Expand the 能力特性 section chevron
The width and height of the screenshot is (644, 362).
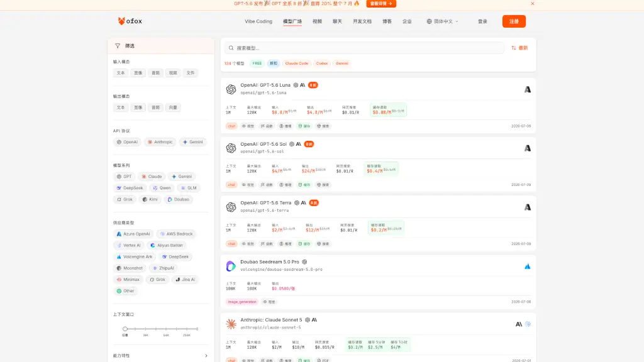pos(206,356)
